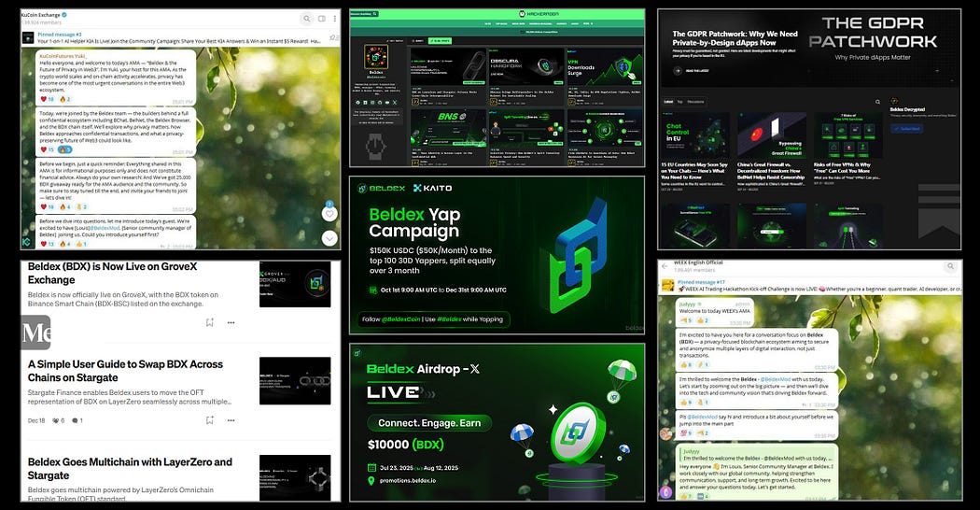Image resolution: width=980 pixels, height=510 pixels.
Task: Click Subscribe button for Beldex Decrypted
Action: point(906,129)
